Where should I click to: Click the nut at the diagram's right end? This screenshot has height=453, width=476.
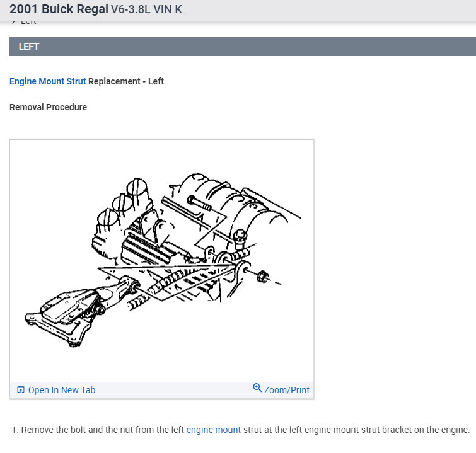pyautogui.click(x=263, y=277)
